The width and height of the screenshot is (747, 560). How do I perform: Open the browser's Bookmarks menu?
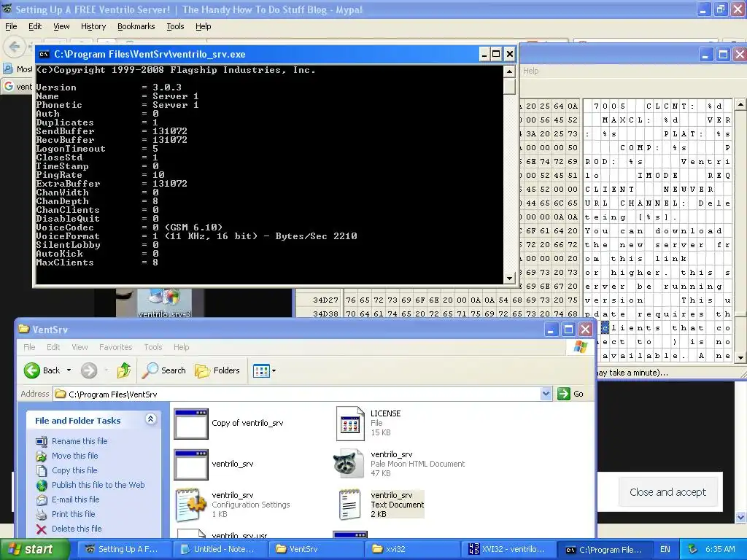pyautogui.click(x=136, y=27)
